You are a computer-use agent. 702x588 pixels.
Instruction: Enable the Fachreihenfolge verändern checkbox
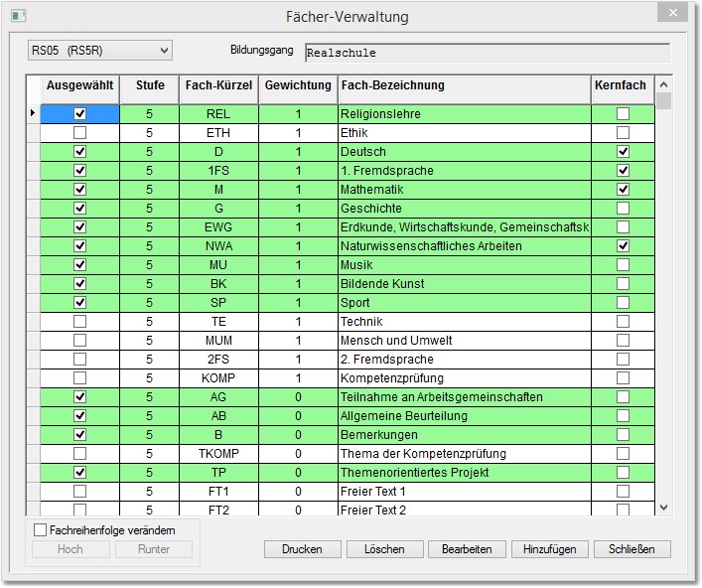pyautogui.click(x=41, y=530)
